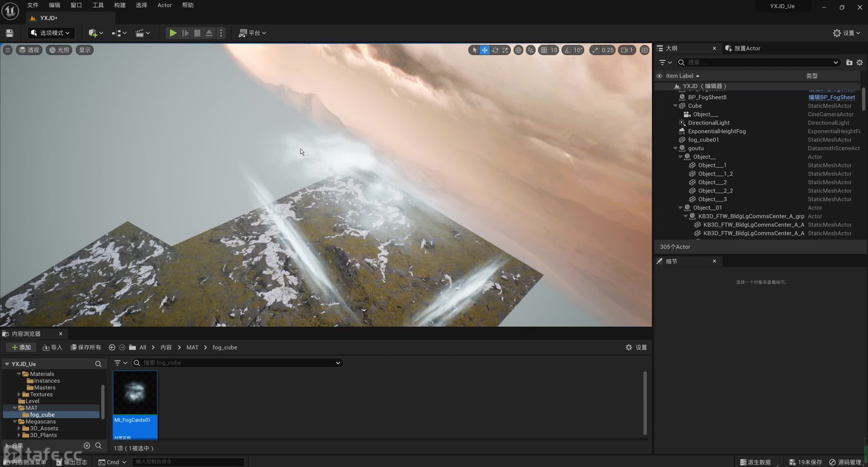The image size is (868, 467).
Task: Toggle grid snapping icon
Action: [544, 50]
